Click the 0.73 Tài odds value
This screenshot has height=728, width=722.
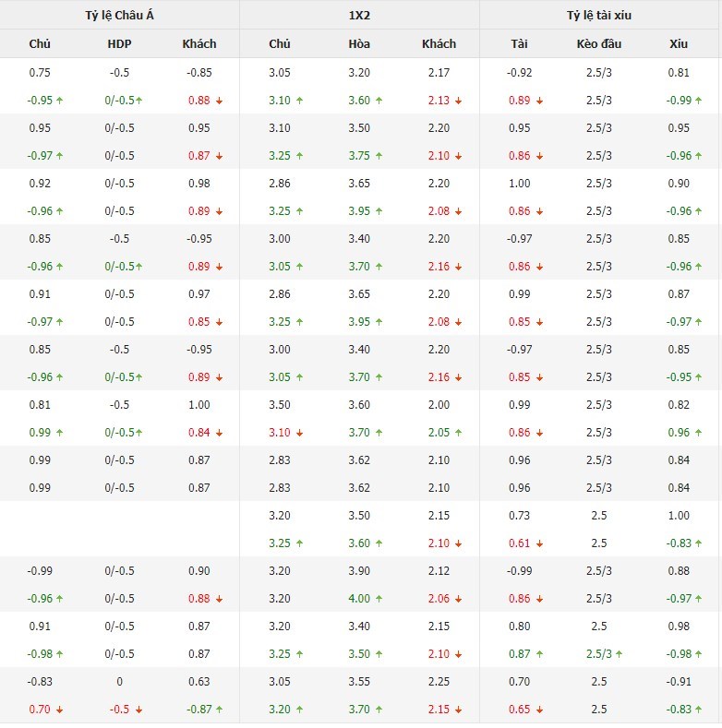coord(520,516)
